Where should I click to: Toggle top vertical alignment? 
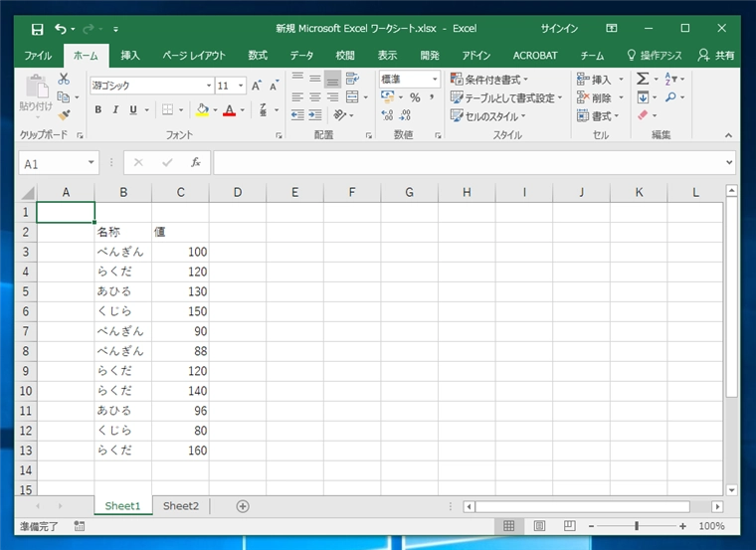297,78
